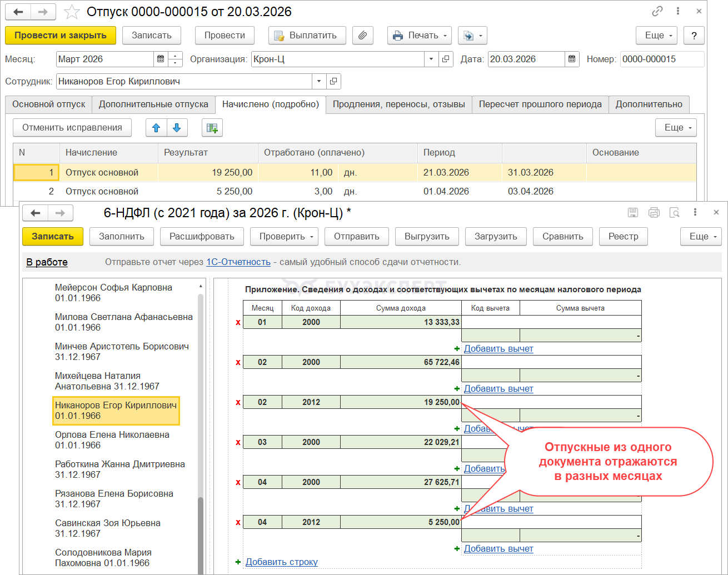Add the Отпуск document to favorites star

tap(72, 12)
